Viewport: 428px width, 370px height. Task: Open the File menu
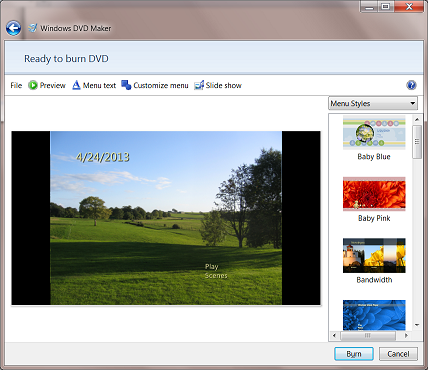16,86
